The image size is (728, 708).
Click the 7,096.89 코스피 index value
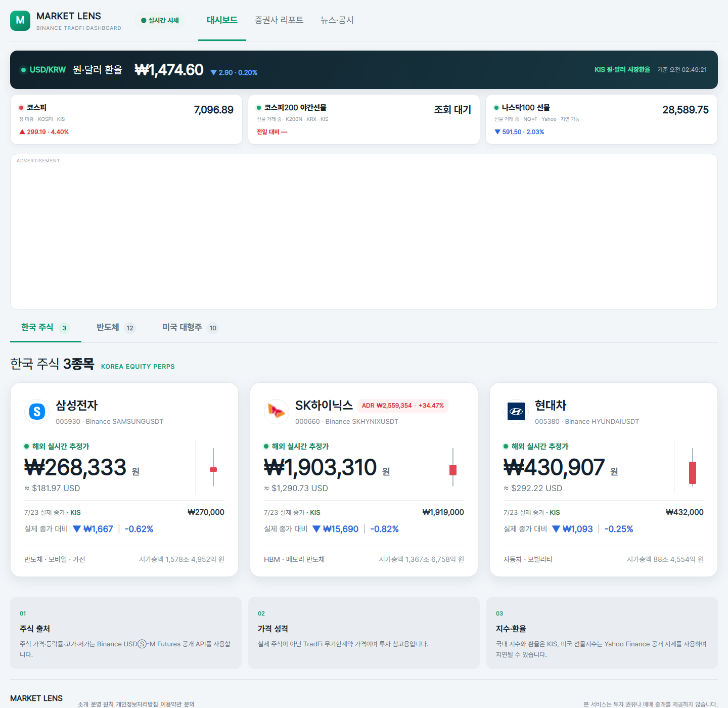(214, 110)
